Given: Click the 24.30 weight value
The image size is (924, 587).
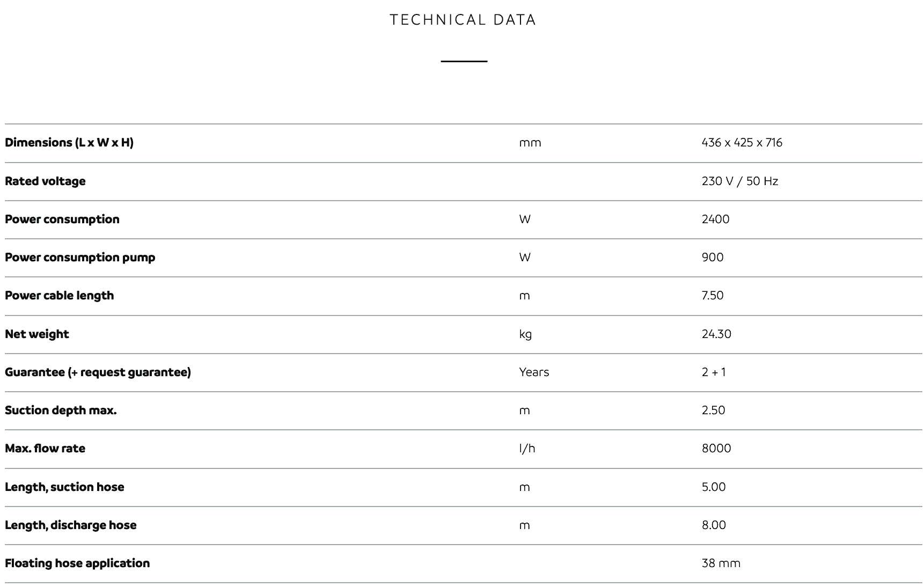Looking at the screenshot, I should pyautogui.click(x=716, y=334).
